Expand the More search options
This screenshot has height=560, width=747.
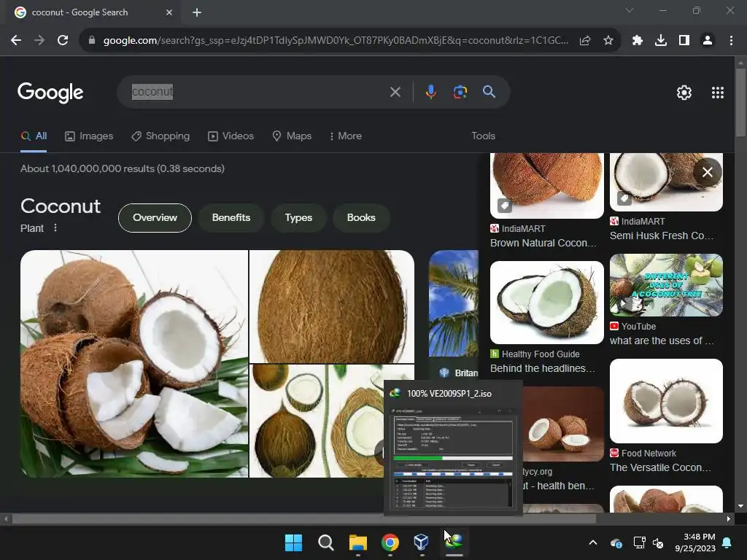[x=345, y=136]
